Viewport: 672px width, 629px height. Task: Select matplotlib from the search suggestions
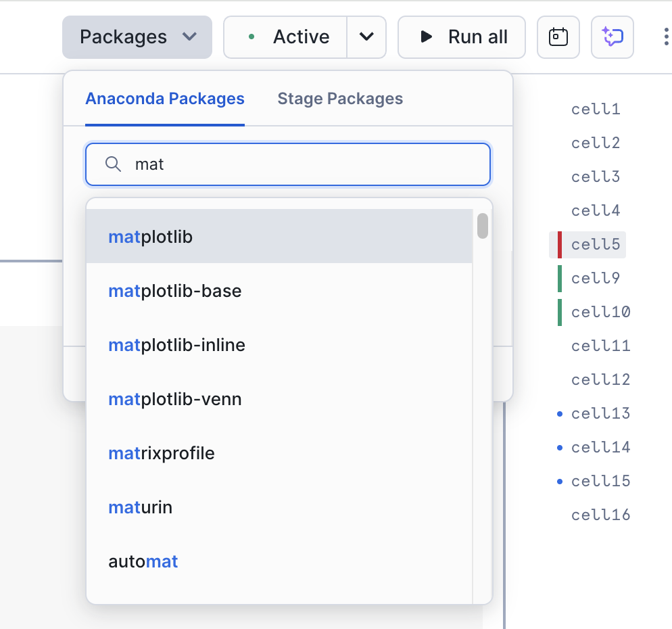coord(150,237)
